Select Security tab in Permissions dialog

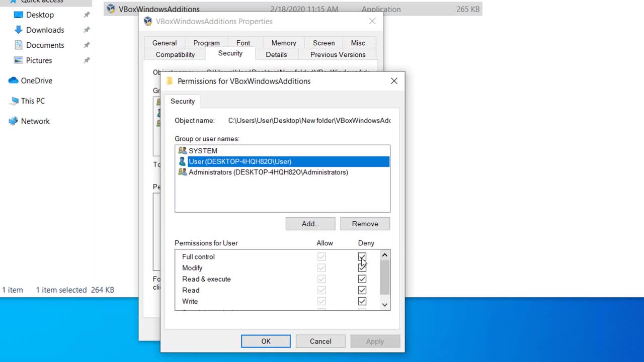183,101
